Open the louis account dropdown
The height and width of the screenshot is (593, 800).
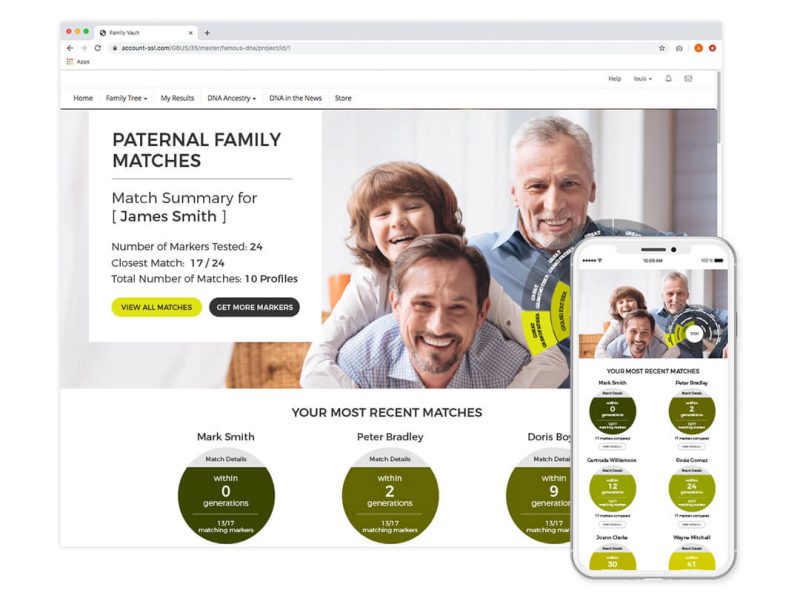point(643,79)
